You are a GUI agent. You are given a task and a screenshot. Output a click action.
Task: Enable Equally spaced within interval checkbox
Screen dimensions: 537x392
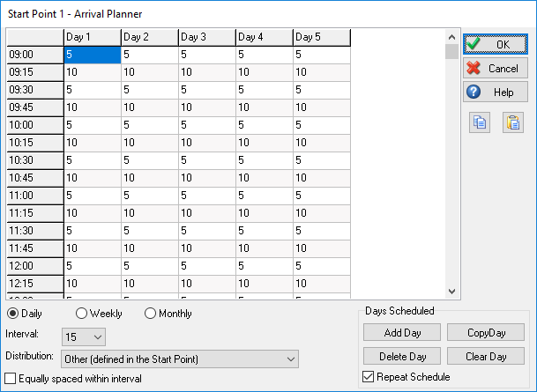10,379
